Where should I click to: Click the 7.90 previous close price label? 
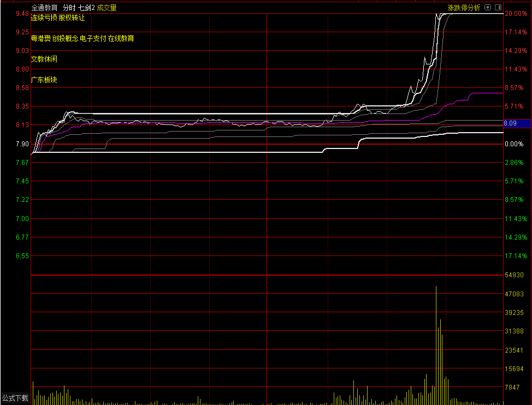pyautogui.click(x=22, y=144)
